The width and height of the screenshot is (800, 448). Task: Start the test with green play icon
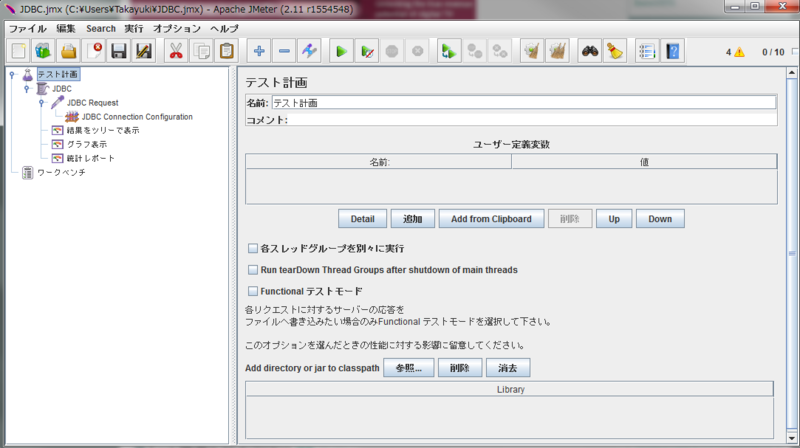[342, 51]
